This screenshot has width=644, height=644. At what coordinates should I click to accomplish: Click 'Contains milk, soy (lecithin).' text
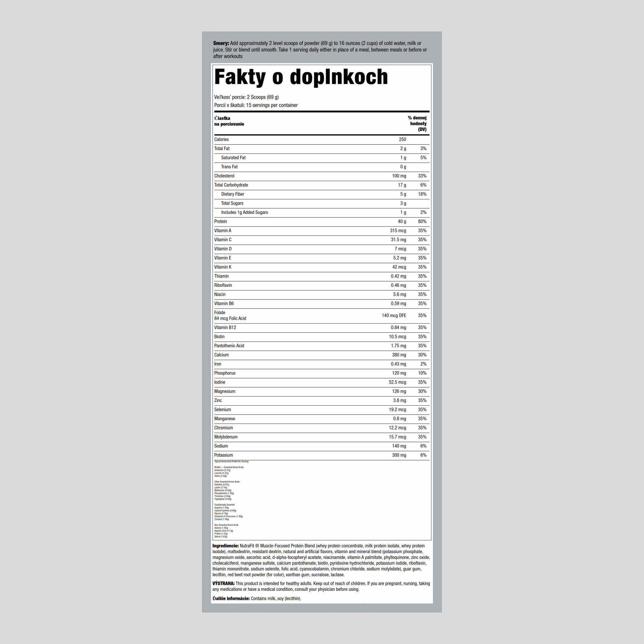click(276, 598)
